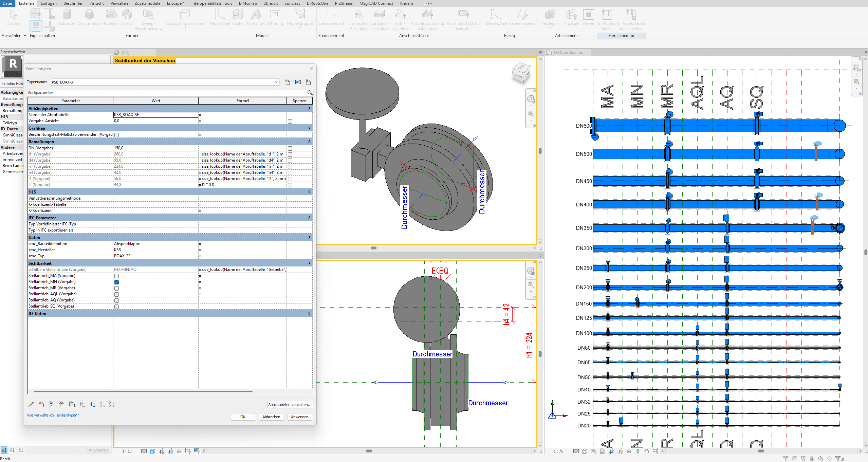Image resolution: width=868 pixels, height=462 pixels.
Task: Toggle Stellantrieb_MA checkbox
Action: (x=116, y=276)
